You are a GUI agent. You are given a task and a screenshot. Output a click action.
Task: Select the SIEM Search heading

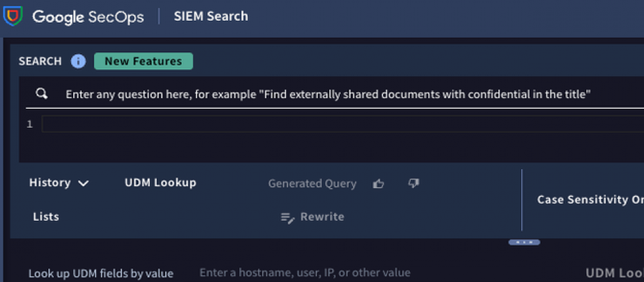211,16
